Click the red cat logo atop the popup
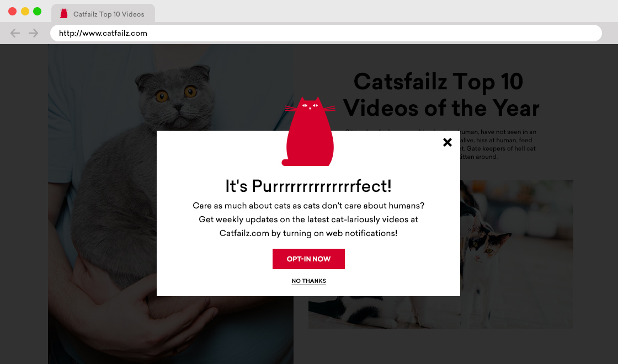The height and width of the screenshot is (364, 618). (x=310, y=132)
